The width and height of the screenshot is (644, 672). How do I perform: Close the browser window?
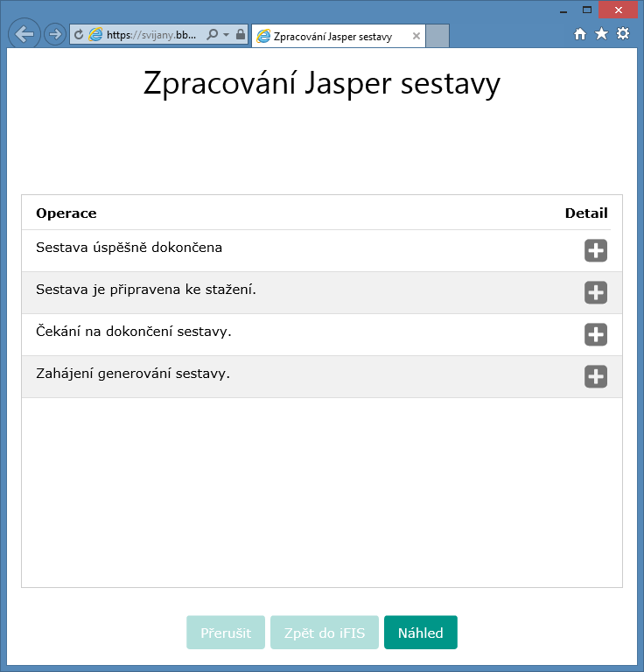619,10
